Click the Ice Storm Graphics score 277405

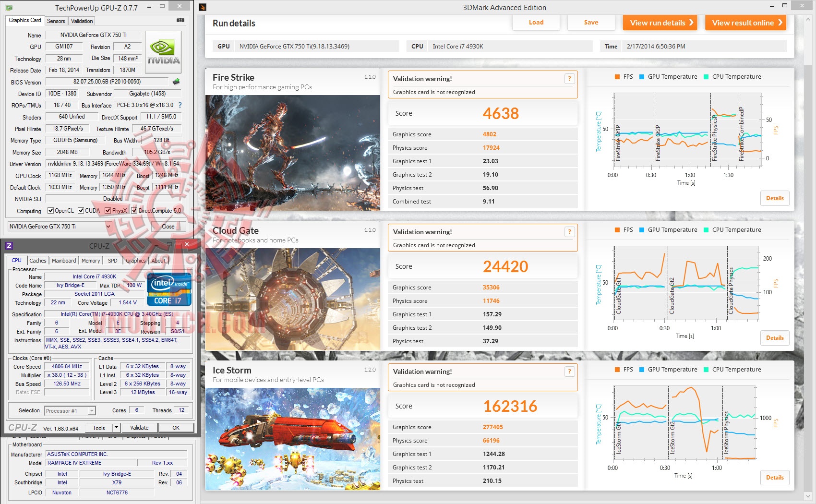click(x=493, y=427)
